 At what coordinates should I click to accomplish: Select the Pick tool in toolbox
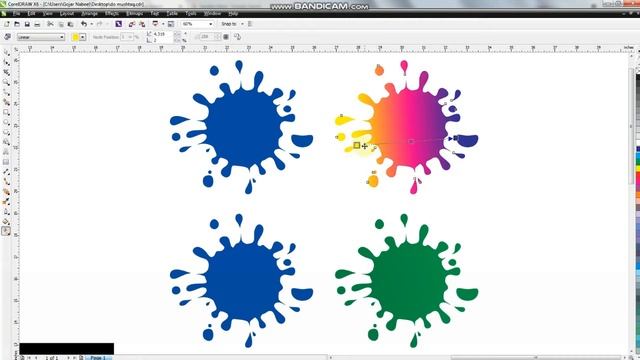[x=6, y=52]
